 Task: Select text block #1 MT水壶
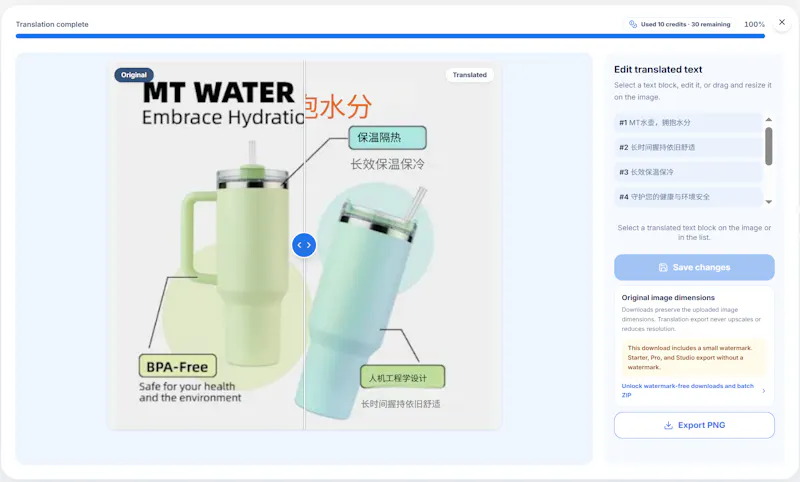pos(688,122)
